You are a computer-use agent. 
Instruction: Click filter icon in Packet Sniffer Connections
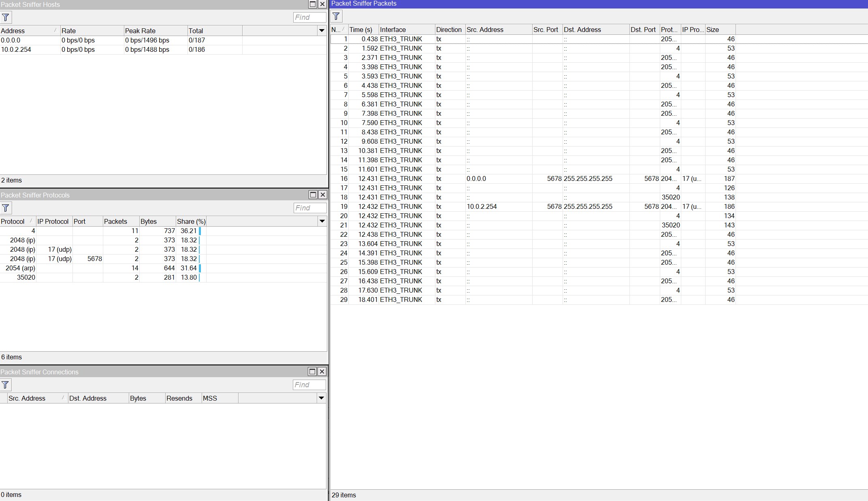coord(6,385)
